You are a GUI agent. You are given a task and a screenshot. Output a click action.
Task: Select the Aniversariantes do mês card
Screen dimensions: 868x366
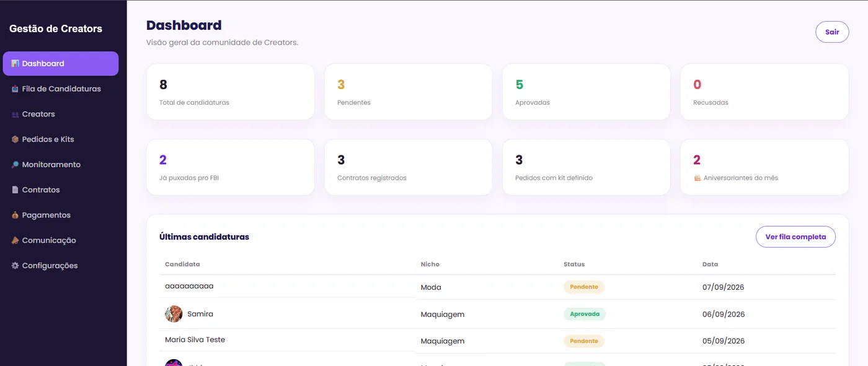(x=764, y=167)
